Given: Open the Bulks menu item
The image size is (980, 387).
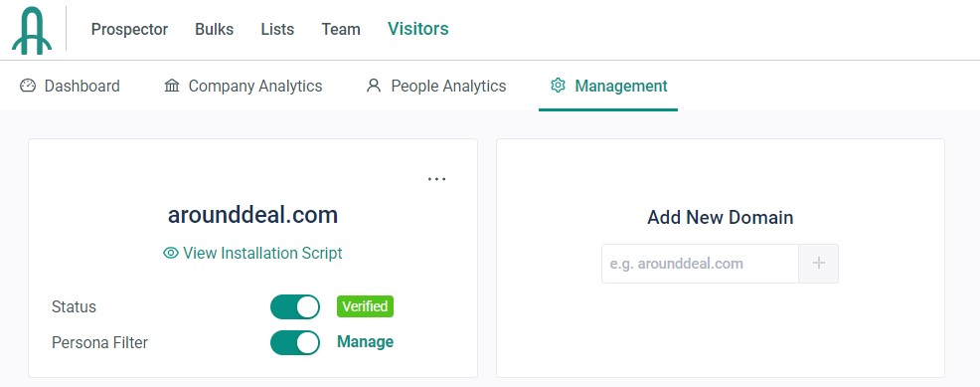Looking at the screenshot, I should 215,30.
